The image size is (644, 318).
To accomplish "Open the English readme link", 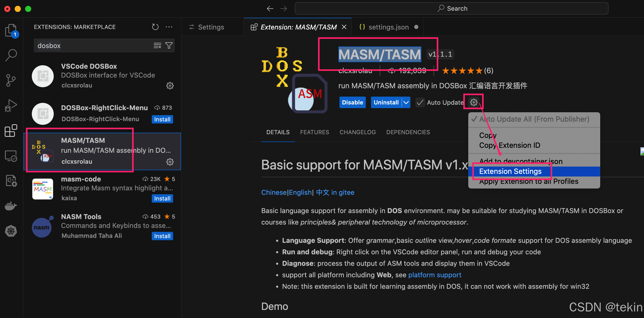I will click(300, 192).
